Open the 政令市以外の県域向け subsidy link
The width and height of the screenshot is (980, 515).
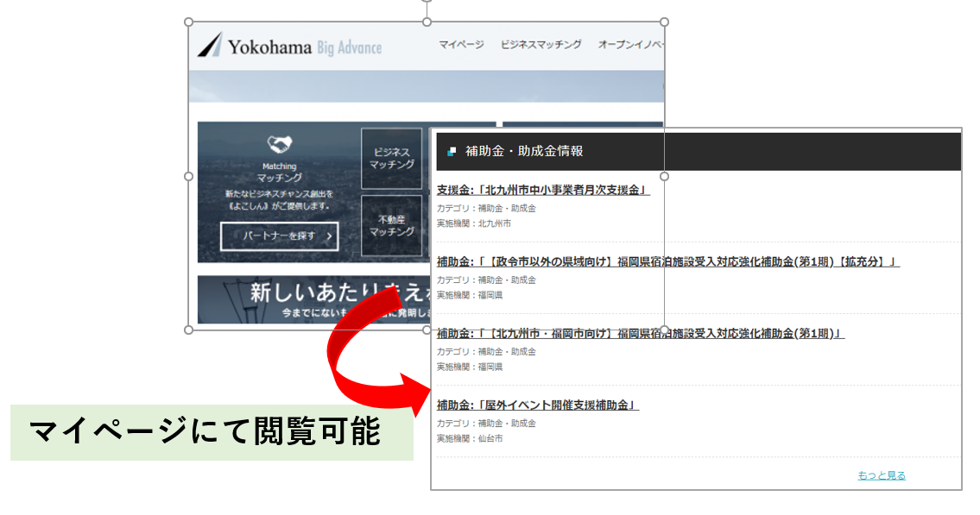667,261
